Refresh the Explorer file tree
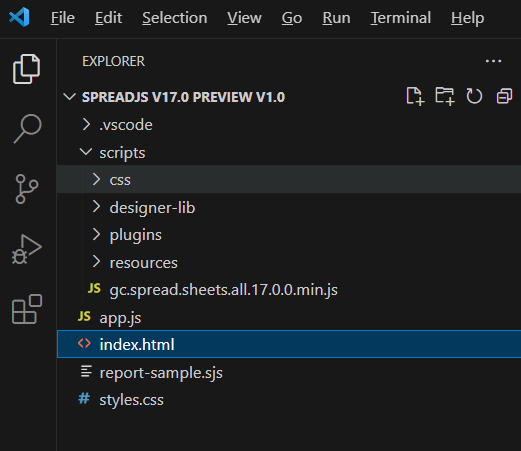The height and width of the screenshot is (451, 521). [474, 97]
